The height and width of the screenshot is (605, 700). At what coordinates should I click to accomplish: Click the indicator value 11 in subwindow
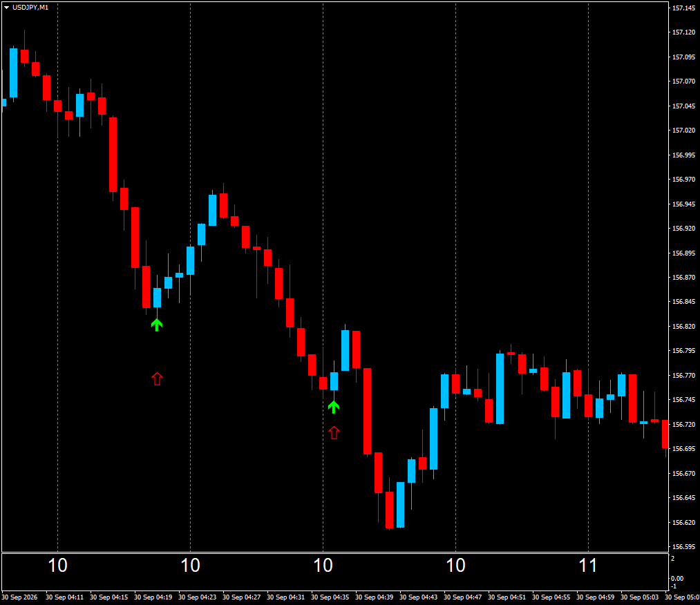point(588,566)
